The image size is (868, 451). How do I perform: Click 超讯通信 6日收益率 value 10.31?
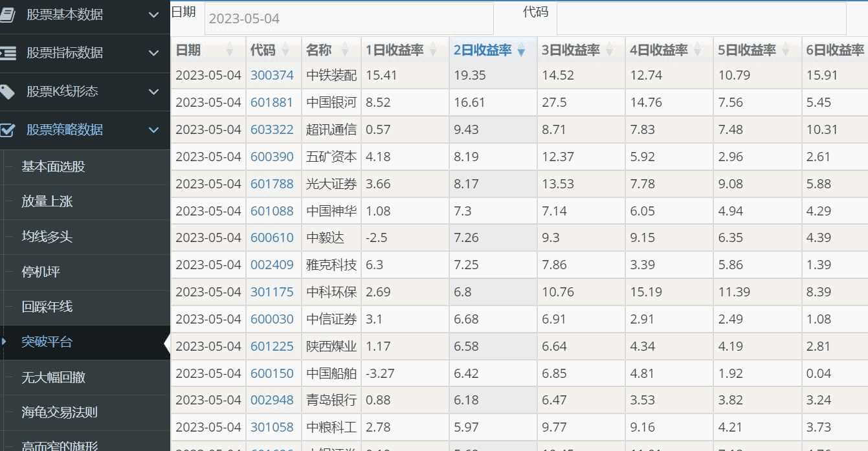822,129
